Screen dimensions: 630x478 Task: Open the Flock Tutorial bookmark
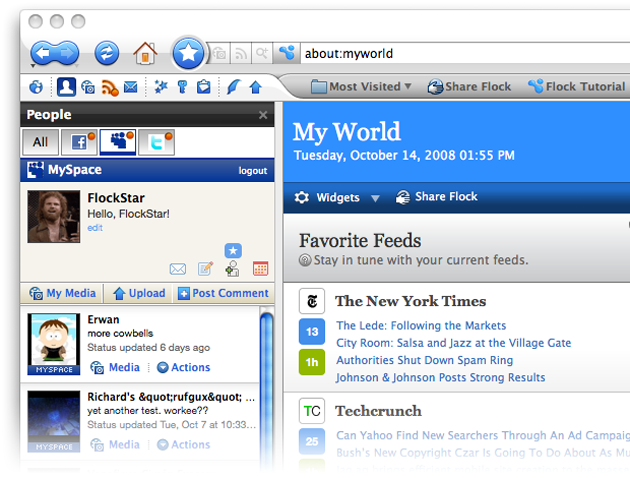tap(577, 86)
